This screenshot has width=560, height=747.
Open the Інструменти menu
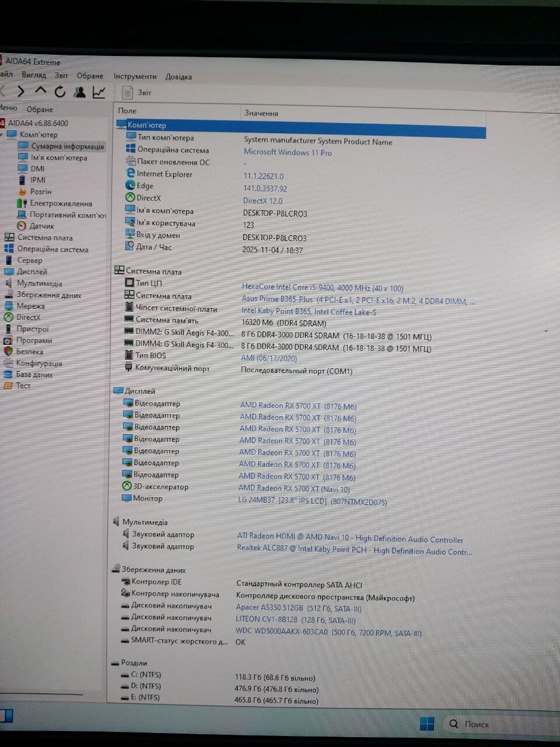coord(136,76)
